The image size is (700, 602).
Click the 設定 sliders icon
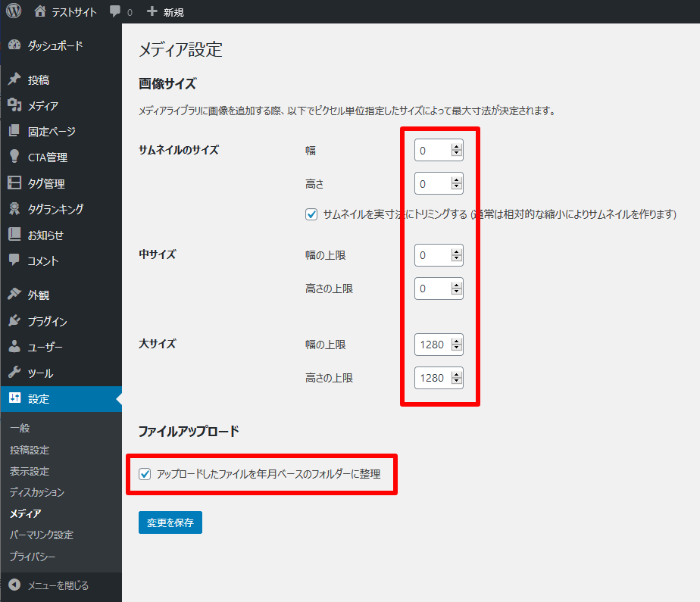click(14, 398)
